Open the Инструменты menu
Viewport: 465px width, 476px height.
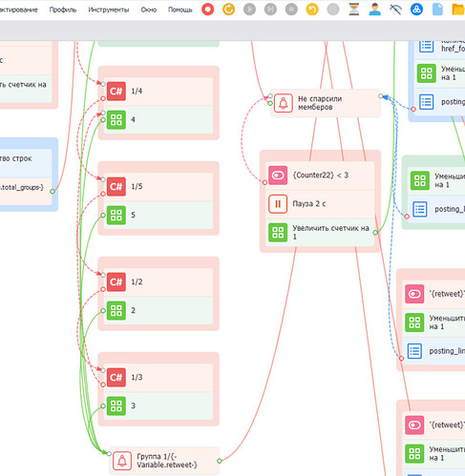point(109,10)
